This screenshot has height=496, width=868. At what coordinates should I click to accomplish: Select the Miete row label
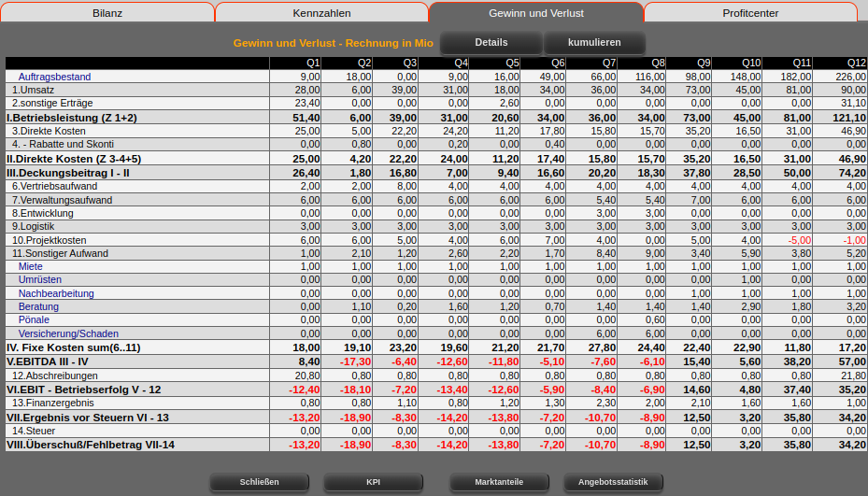30,267
